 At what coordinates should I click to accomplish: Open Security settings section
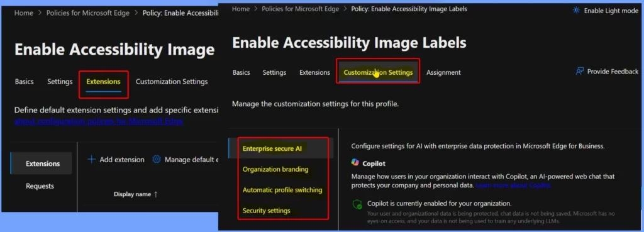coord(266,211)
